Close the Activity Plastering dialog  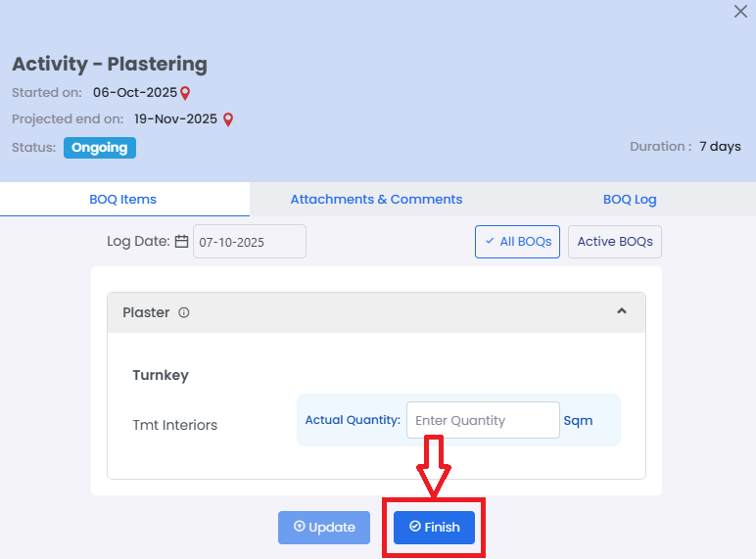coord(740,12)
